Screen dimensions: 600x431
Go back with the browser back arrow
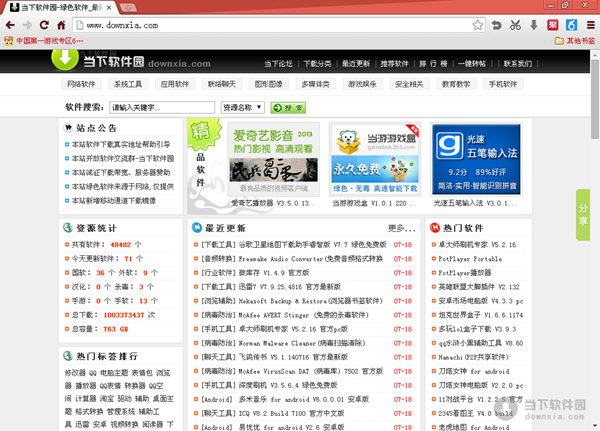tap(10, 25)
